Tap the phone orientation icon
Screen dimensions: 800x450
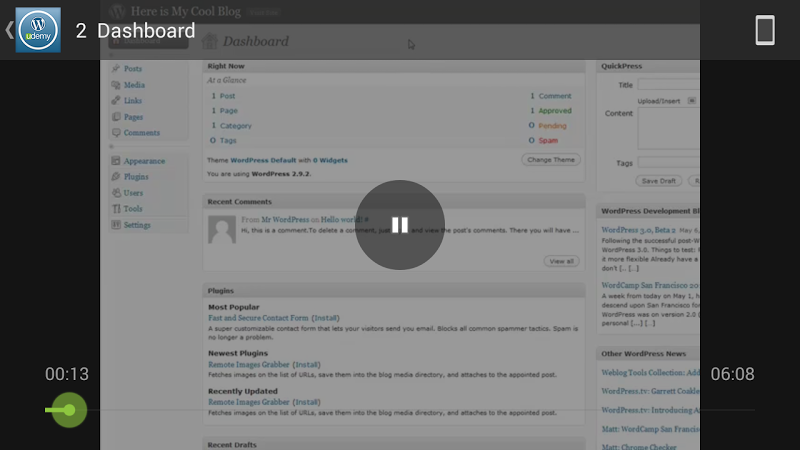pos(765,30)
